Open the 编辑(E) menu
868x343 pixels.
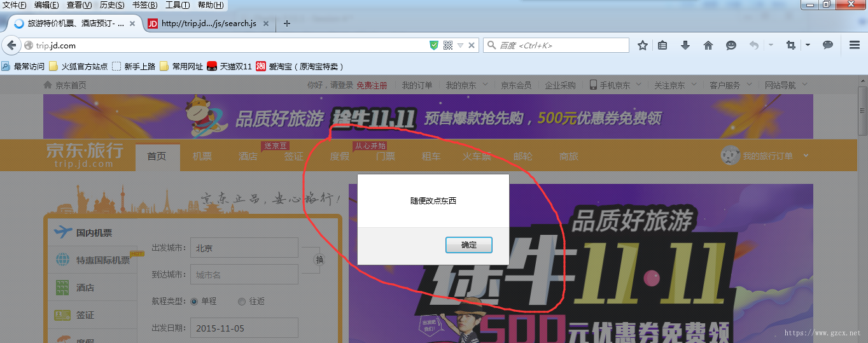tap(46, 5)
